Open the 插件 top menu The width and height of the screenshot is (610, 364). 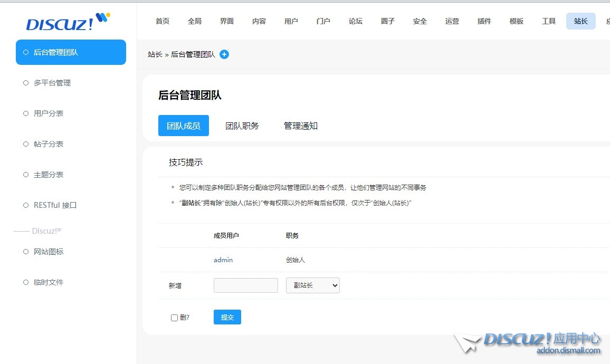(x=484, y=21)
